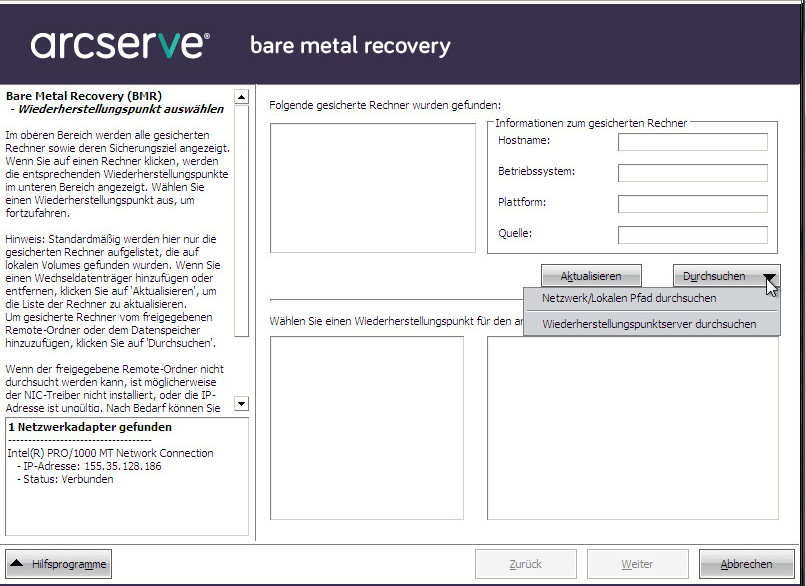
Task: Click the Betriebssystem field
Action: point(692,173)
